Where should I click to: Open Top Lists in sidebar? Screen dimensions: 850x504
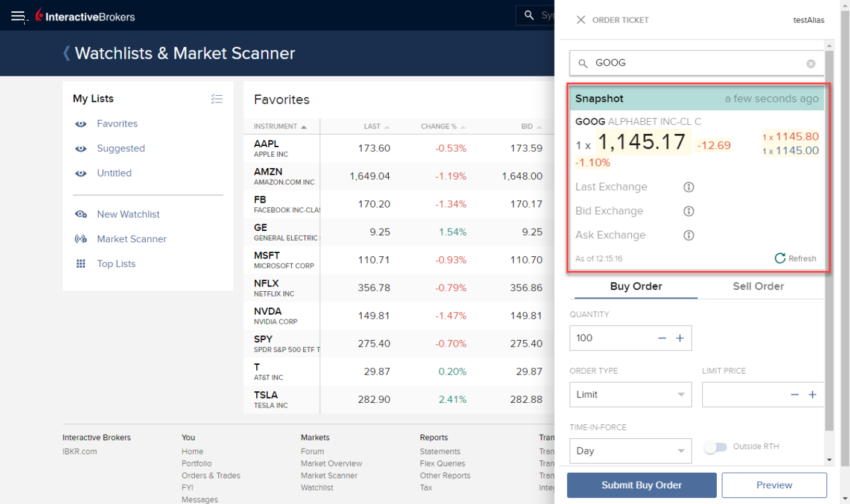click(116, 264)
